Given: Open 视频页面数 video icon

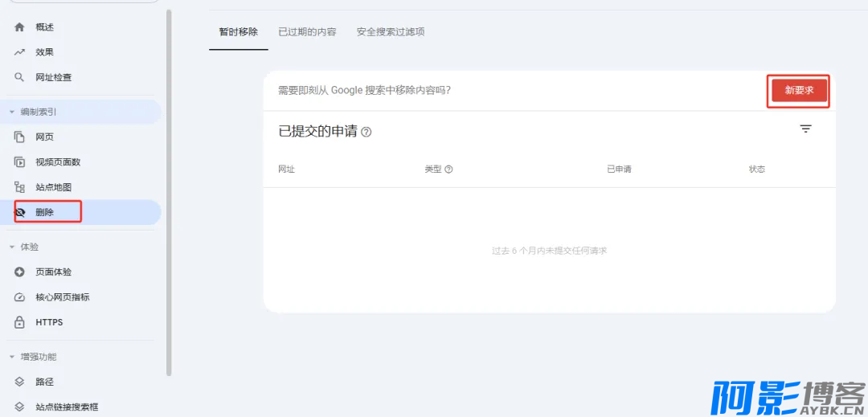Looking at the screenshot, I should tap(20, 162).
